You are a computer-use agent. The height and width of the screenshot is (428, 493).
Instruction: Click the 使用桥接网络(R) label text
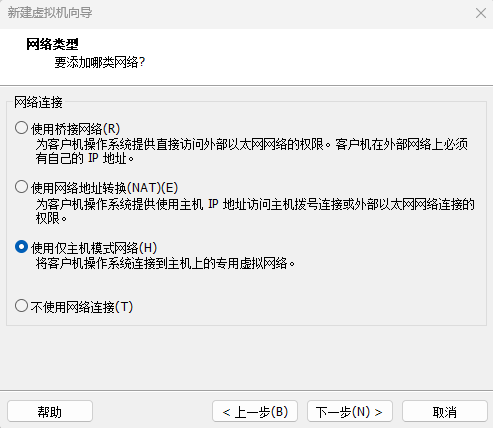75,129
